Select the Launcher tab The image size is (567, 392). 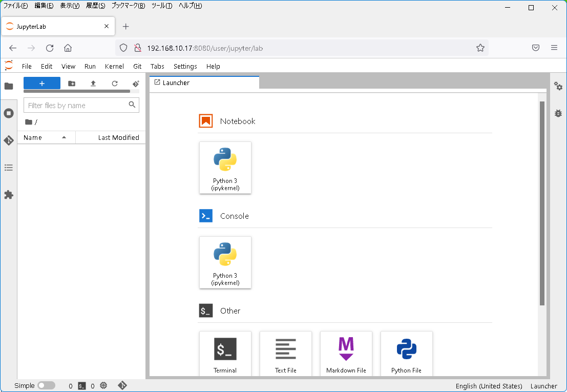(x=205, y=82)
